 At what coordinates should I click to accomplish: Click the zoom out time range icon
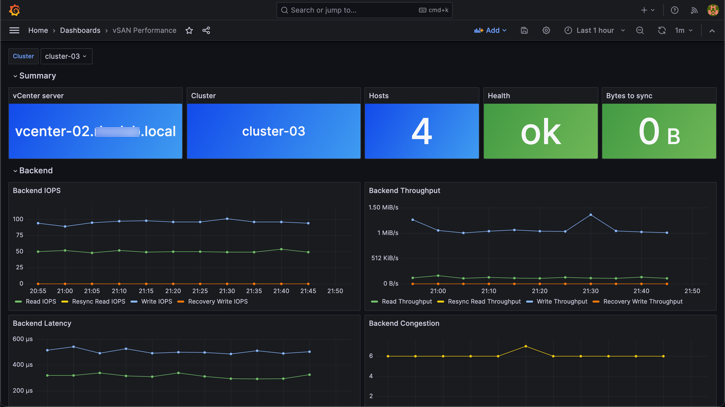tap(640, 31)
